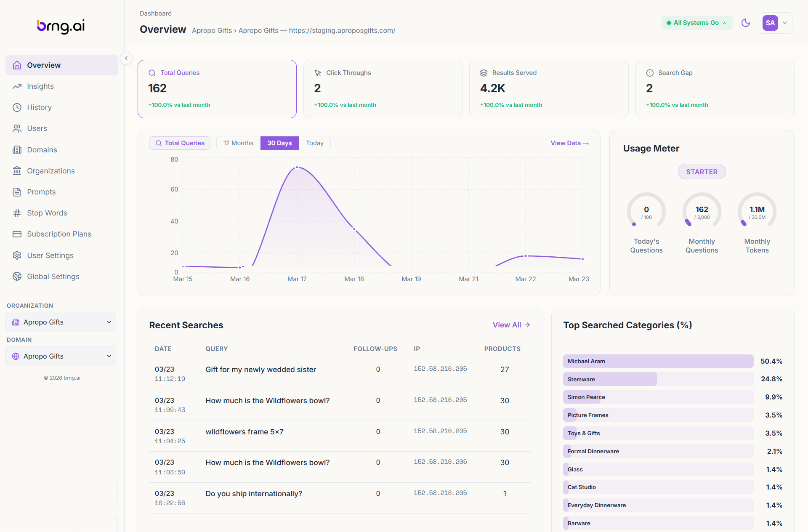Open Prompts in the sidebar
This screenshot has width=808, height=532.
pyautogui.click(x=62, y=192)
